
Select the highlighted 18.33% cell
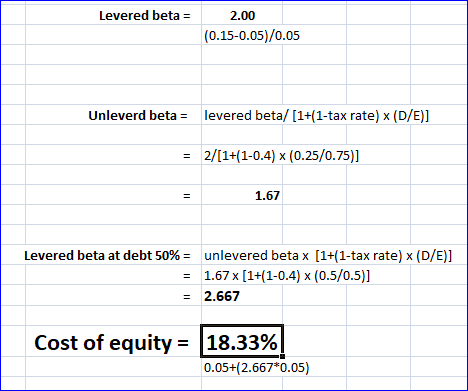242,341
